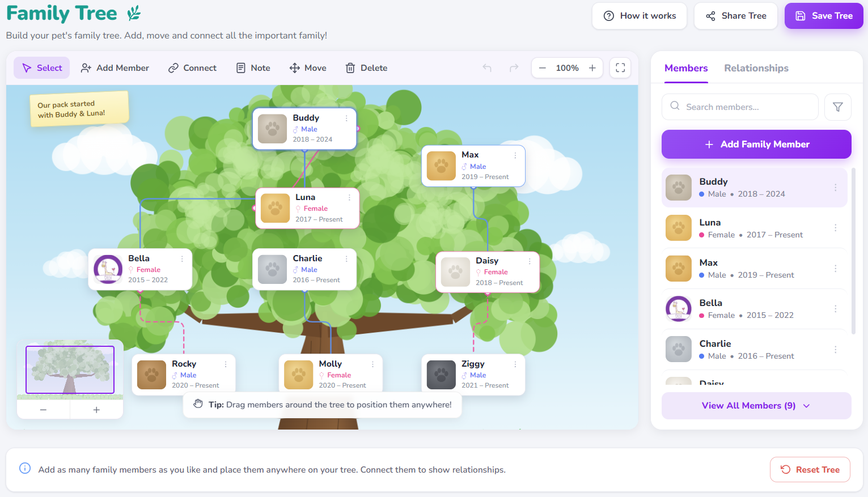Select the Max card on the tree
Screen dimensions: 868x497
[x=473, y=166]
